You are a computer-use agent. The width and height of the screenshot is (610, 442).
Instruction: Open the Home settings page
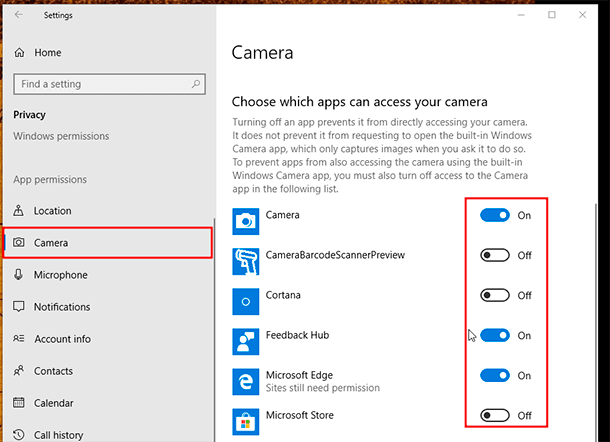47,52
